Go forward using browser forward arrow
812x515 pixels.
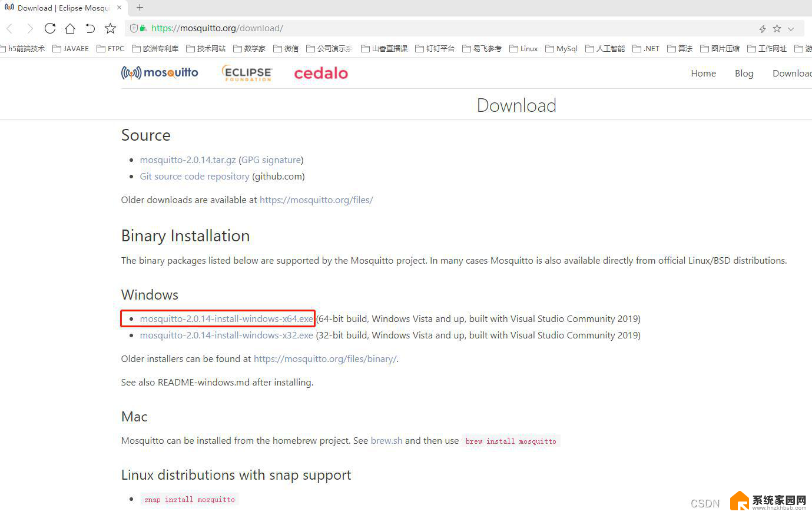pos(29,28)
